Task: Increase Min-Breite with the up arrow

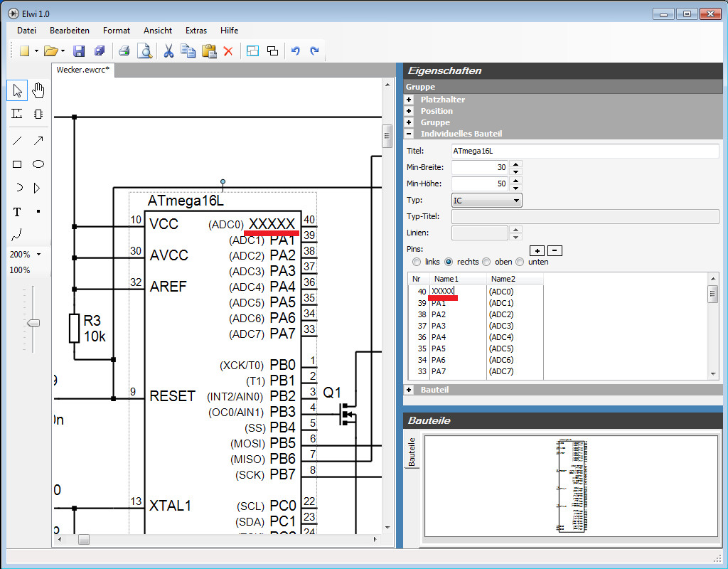Action: pyautogui.click(x=515, y=164)
